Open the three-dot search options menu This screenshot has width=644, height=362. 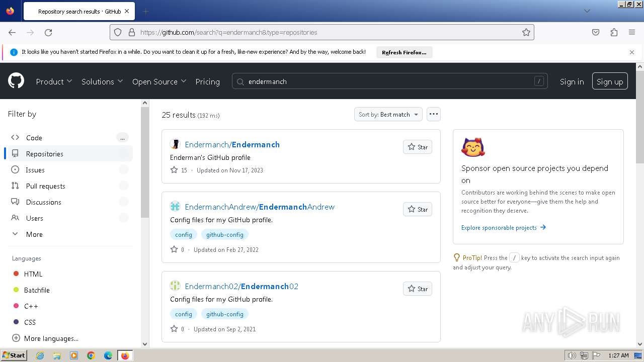(x=434, y=114)
